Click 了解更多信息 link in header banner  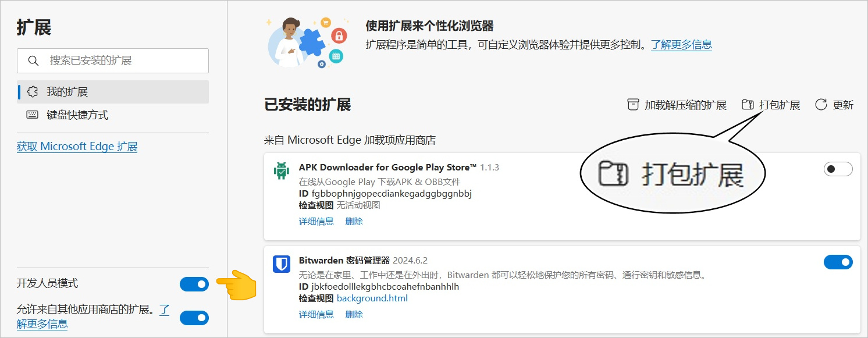681,45
